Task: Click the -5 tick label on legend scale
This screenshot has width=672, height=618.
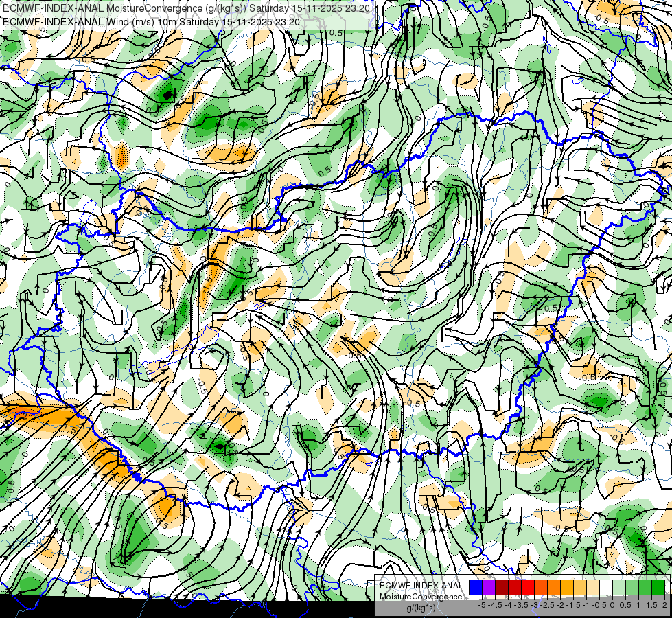Action: pyautogui.click(x=482, y=605)
